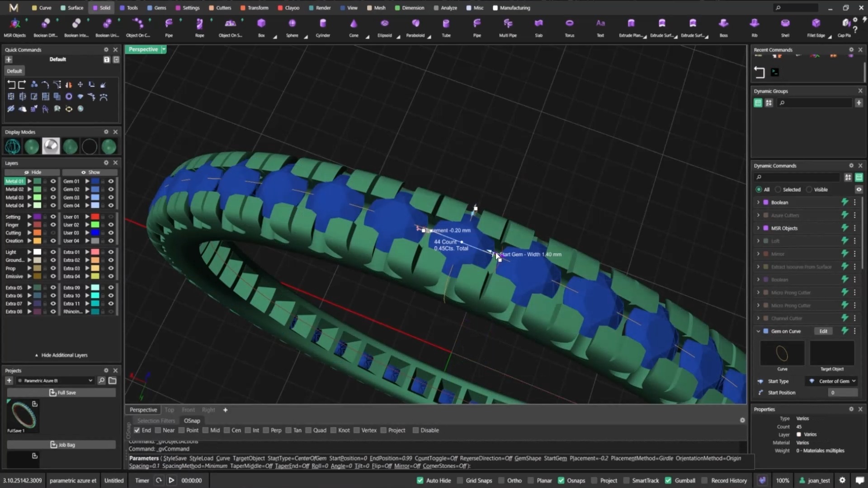Select the Cylinder tool
Image resolution: width=868 pixels, height=488 pixels.
point(323,27)
